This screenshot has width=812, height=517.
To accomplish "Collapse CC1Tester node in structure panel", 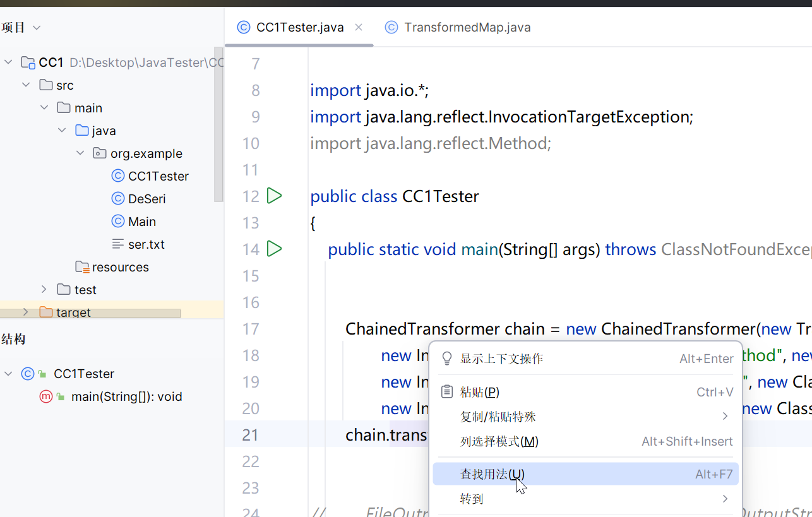I will coord(8,374).
